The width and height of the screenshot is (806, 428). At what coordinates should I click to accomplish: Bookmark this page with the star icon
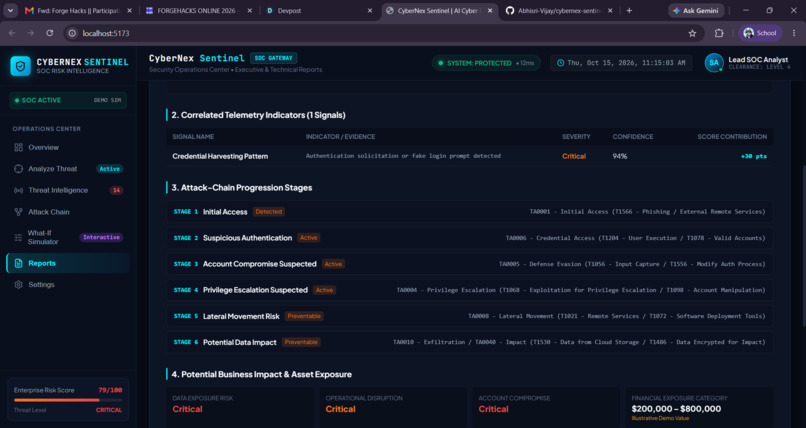[692, 33]
